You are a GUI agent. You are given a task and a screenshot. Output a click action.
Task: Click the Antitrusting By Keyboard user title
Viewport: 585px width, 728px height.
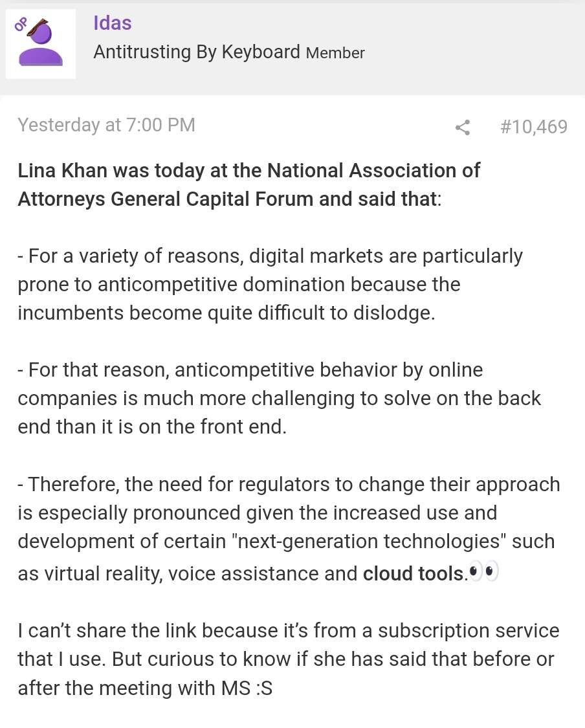click(197, 52)
